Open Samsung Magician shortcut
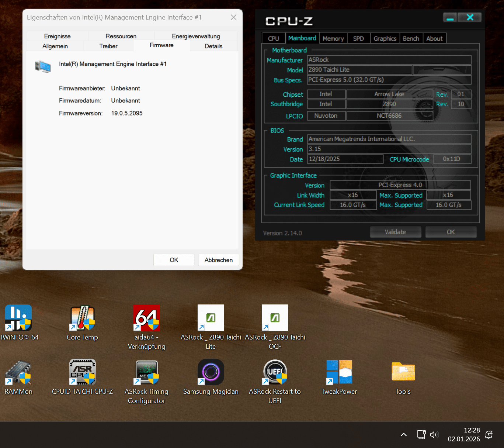Image resolution: width=504 pixels, height=448 pixels. pyautogui.click(x=211, y=377)
